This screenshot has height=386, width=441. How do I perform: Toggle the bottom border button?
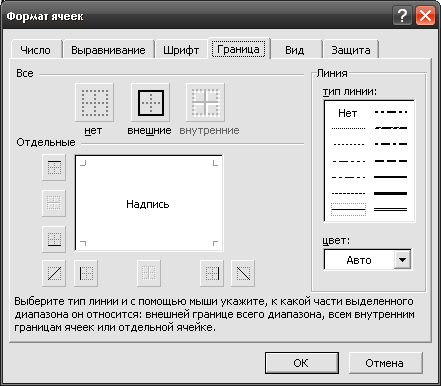[x=54, y=239]
